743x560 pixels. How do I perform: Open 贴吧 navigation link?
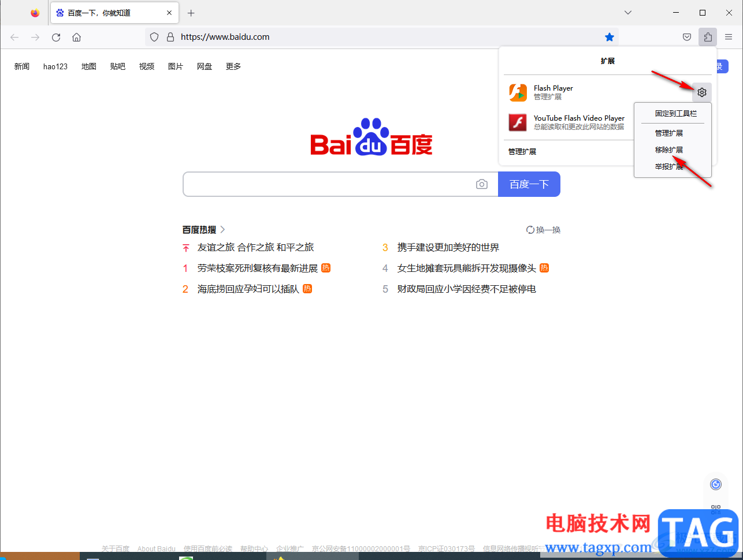(118, 66)
